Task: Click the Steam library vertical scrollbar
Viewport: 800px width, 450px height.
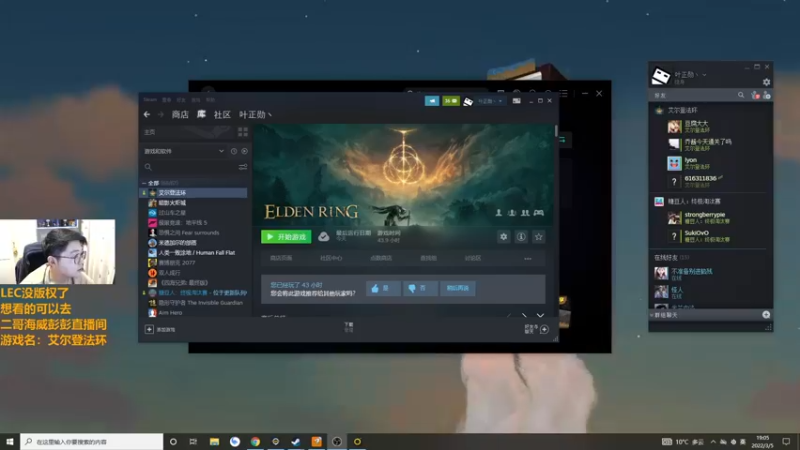Action: pos(556,131)
